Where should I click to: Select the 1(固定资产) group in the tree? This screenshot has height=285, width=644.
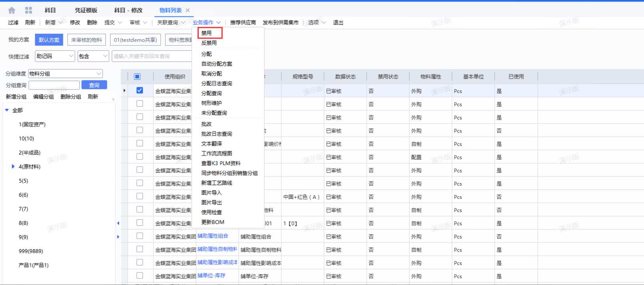click(32, 124)
